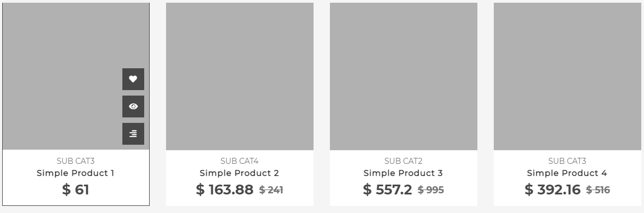Click the compare bars icon
The image size is (644, 213).
click(x=133, y=134)
